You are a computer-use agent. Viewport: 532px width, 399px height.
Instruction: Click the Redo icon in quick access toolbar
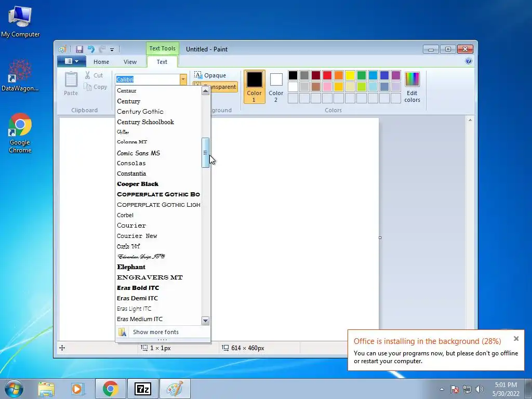pos(102,49)
